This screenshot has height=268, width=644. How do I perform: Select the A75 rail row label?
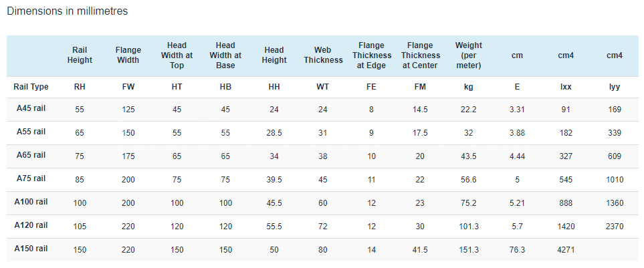(x=31, y=178)
